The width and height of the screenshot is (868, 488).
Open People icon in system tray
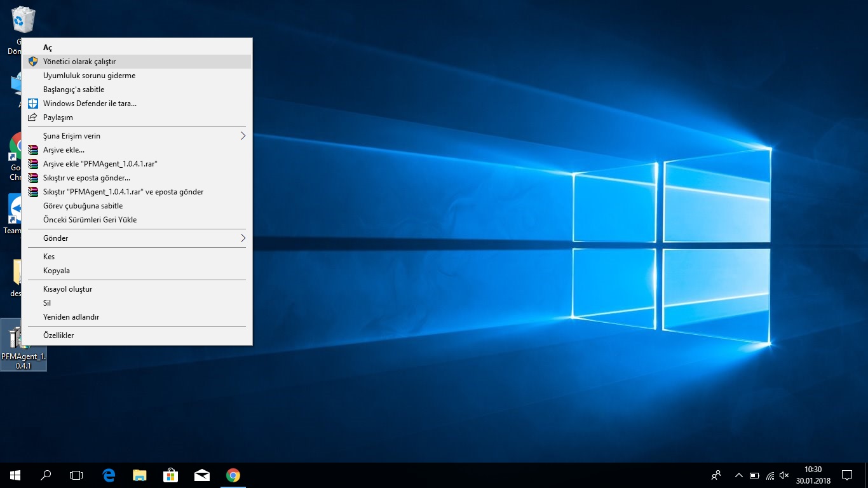(x=716, y=475)
